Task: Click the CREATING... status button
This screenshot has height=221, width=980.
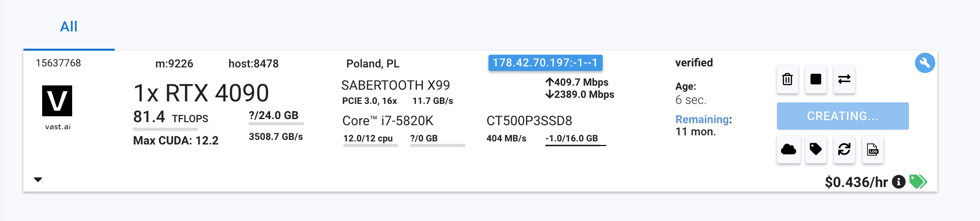Action: click(x=843, y=116)
